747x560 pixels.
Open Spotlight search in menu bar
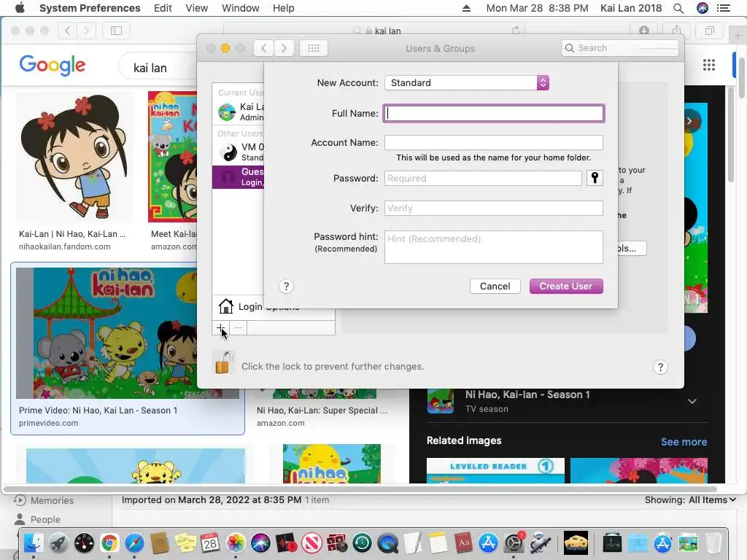pyautogui.click(x=678, y=8)
